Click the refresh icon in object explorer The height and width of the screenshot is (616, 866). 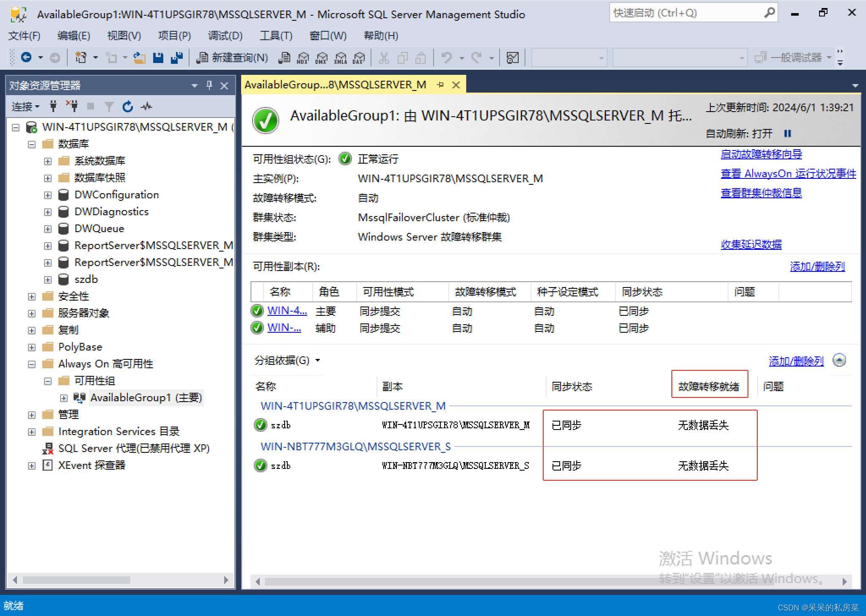[128, 105]
